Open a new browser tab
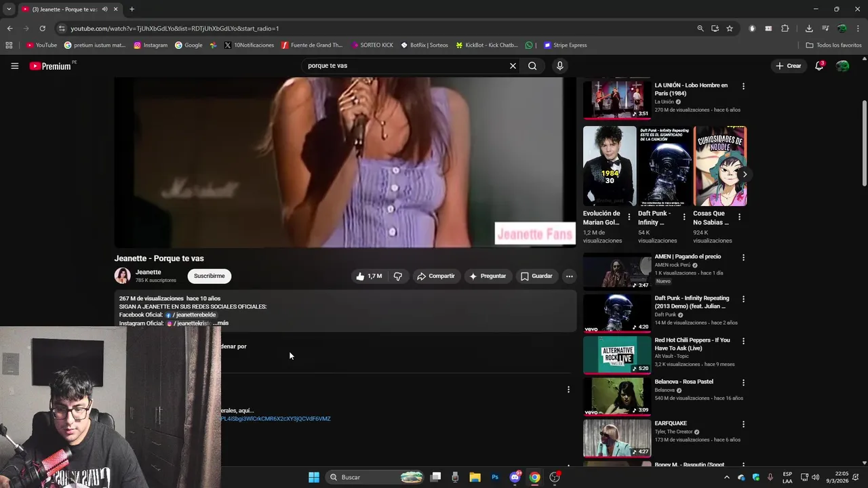The width and height of the screenshot is (868, 488). 132,9
